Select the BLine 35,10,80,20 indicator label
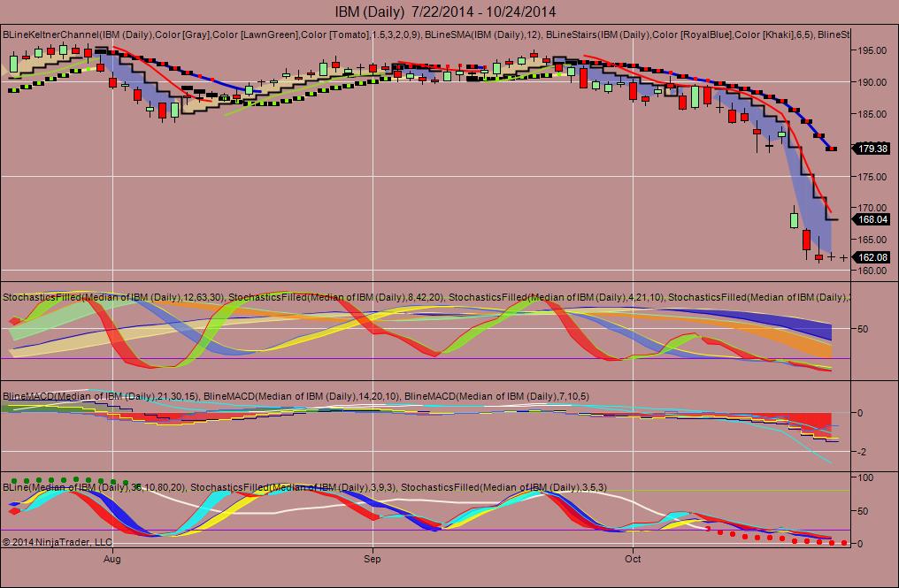Viewport: 899px width, 588px height. [94, 488]
